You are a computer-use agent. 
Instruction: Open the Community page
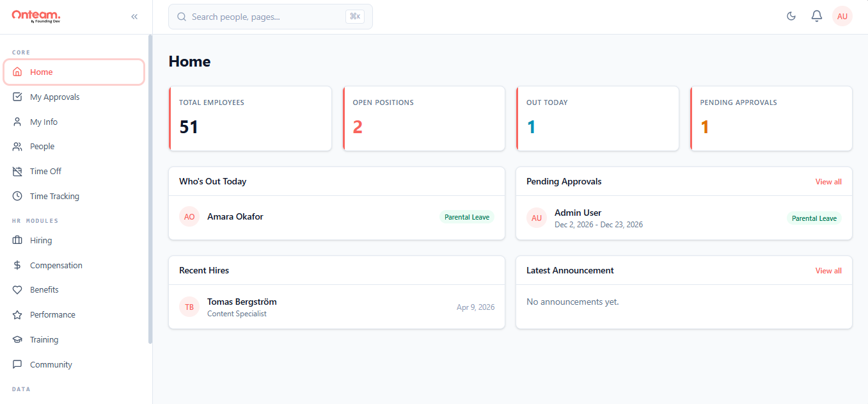(74, 365)
